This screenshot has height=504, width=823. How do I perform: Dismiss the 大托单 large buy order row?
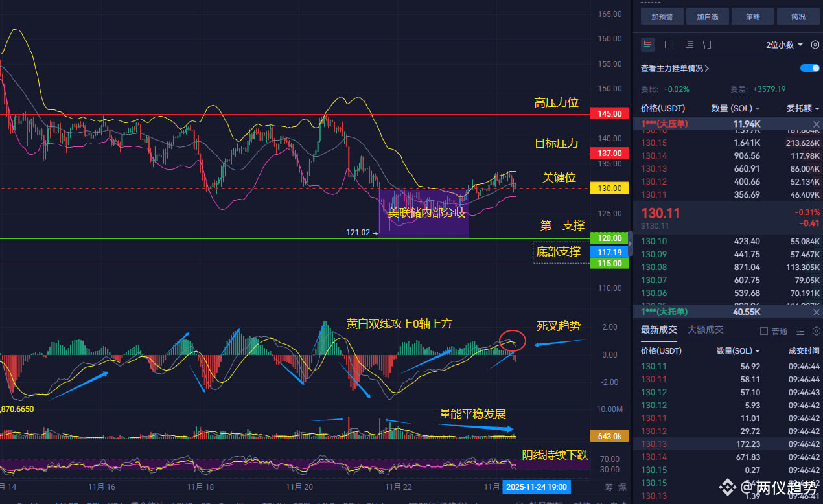(816, 312)
